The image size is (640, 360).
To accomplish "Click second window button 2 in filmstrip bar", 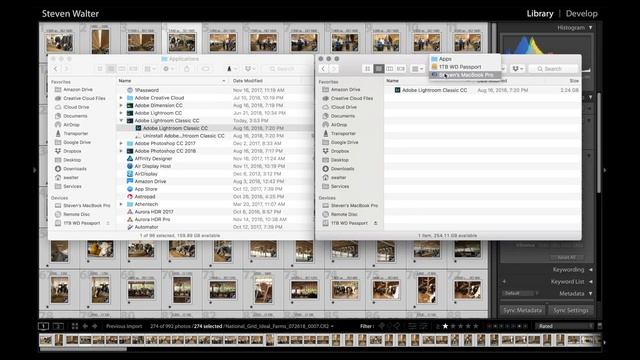I will point(58,326).
